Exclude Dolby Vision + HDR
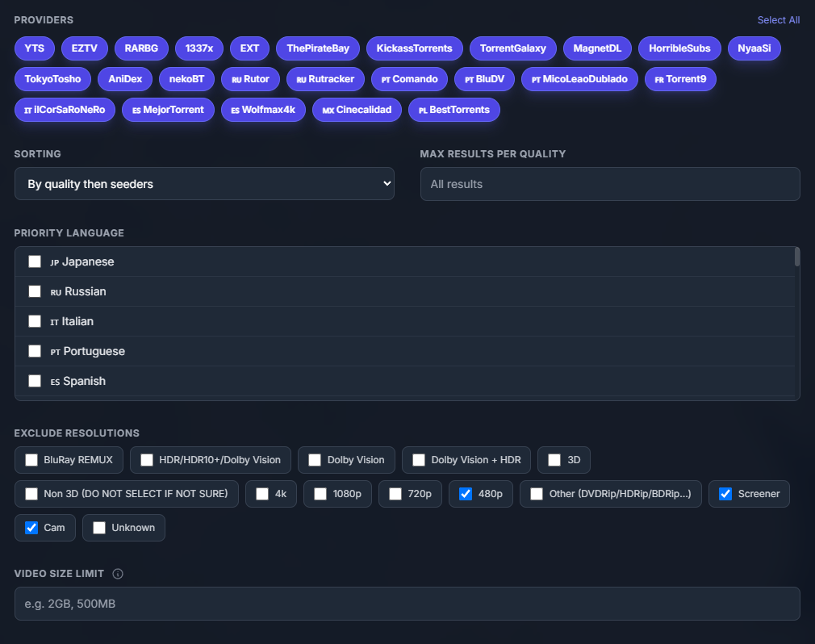This screenshot has width=815, height=644. point(419,460)
